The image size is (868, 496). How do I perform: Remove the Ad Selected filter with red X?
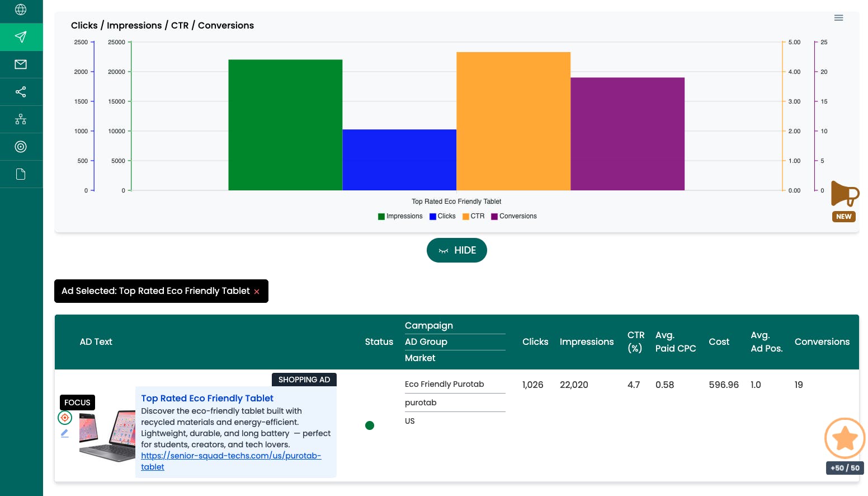pos(257,292)
